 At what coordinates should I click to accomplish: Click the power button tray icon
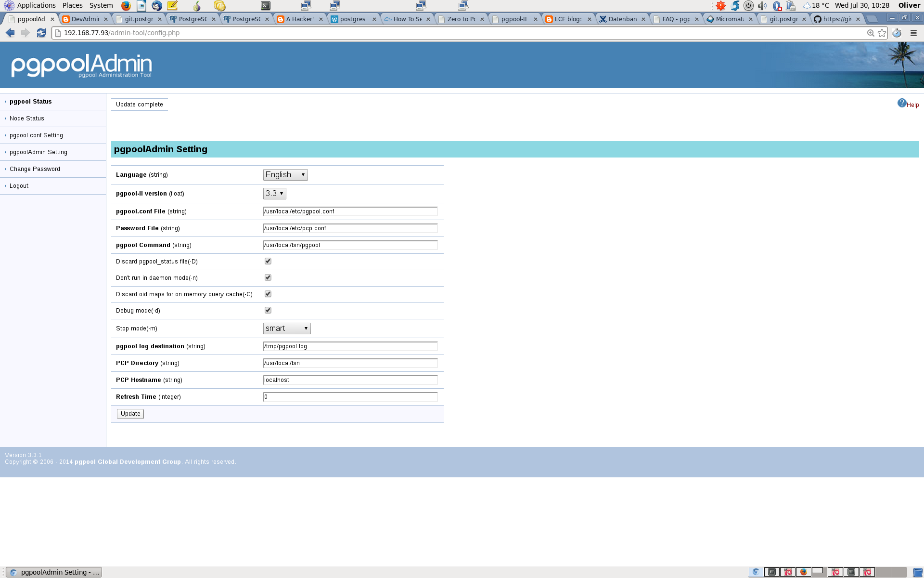pyautogui.click(x=748, y=6)
